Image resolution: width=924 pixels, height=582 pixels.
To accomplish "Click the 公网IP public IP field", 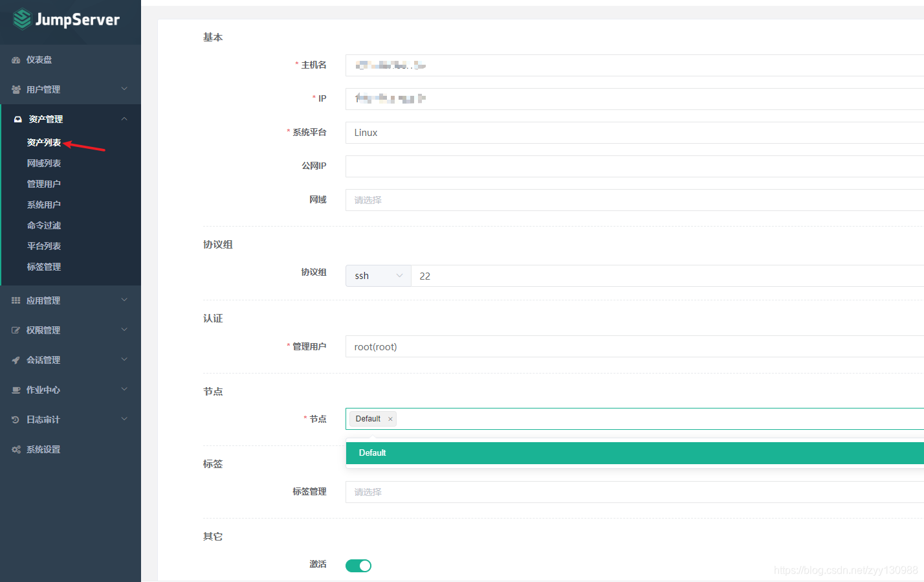I will tap(635, 166).
